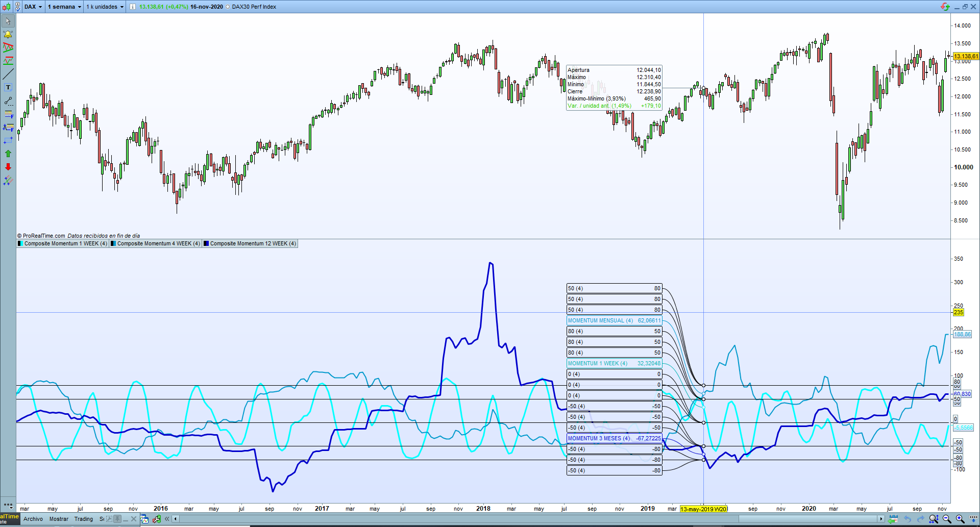Click the pin icon in platform menu bar
The height and width of the screenshot is (527, 980).
(117, 519)
